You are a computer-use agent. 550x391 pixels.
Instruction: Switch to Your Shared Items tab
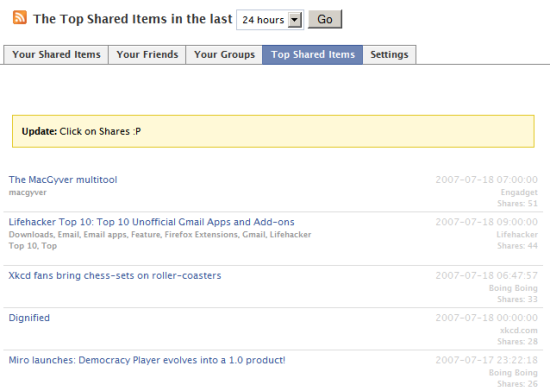(56, 55)
